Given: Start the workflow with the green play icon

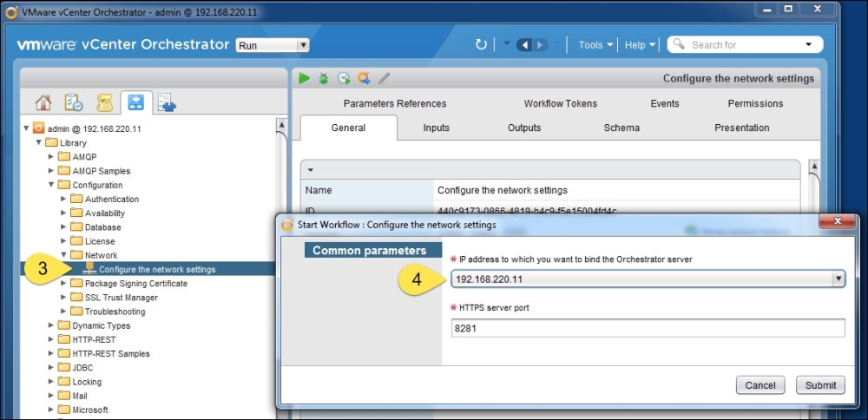Looking at the screenshot, I should pyautogui.click(x=304, y=78).
